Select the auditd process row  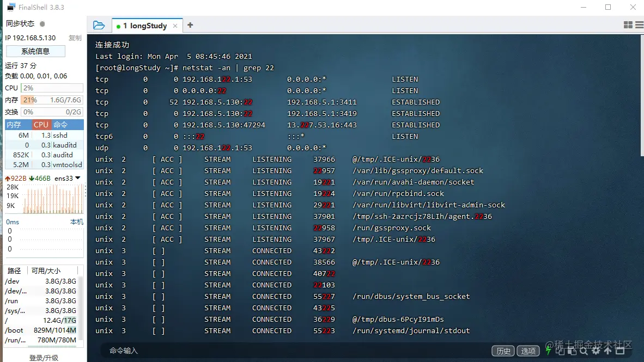[x=44, y=155]
